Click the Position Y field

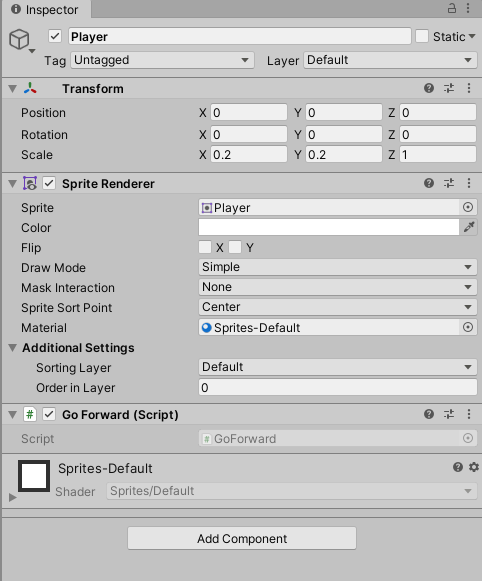pos(344,112)
